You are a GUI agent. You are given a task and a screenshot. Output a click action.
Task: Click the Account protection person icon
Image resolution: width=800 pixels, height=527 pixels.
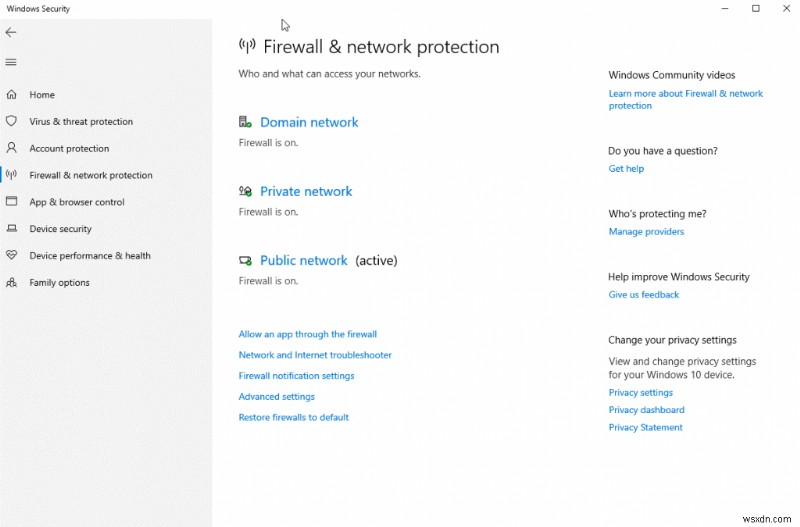coord(12,148)
